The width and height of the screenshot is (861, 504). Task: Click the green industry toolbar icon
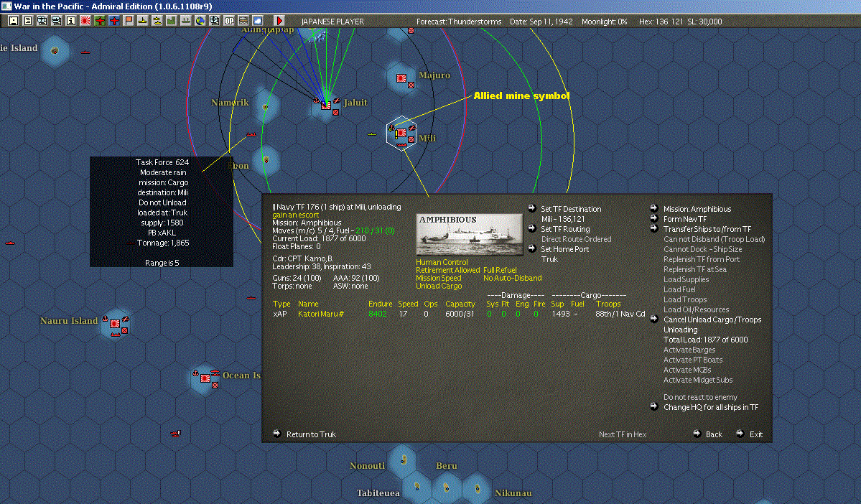172,21
